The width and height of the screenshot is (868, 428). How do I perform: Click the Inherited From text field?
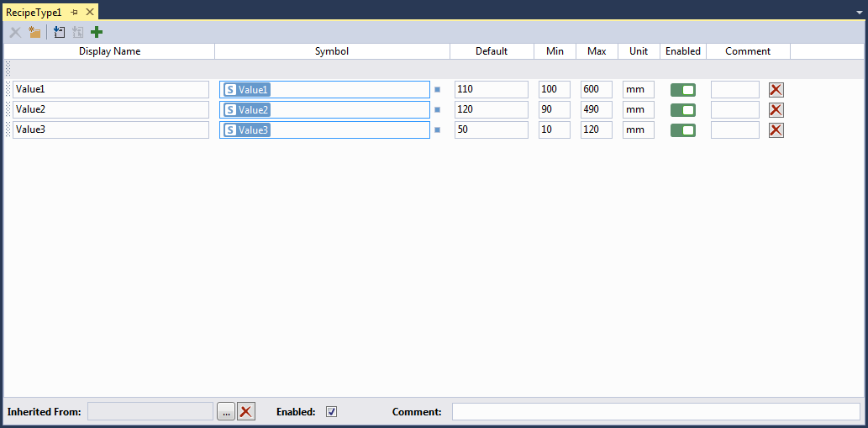tap(150, 411)
